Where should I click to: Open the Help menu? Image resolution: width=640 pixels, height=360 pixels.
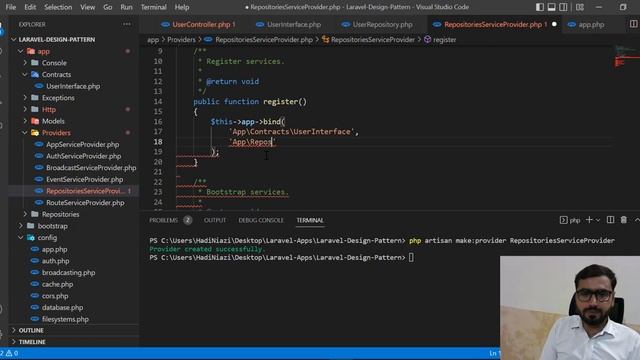182,7
